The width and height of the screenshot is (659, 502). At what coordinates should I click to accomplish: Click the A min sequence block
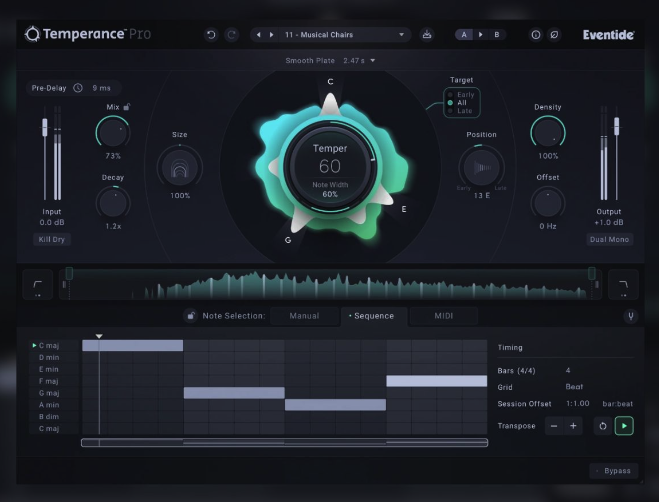tap(335, 405)
